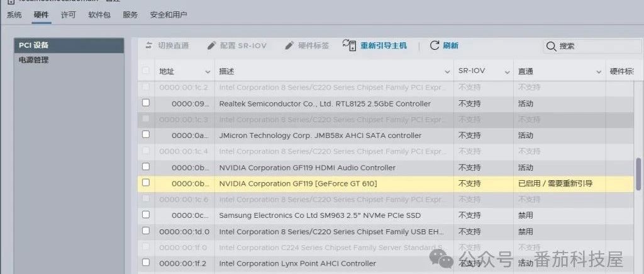
Task: Open the Passthrough (直通) column dropdown arrow
Action: coord(599,72)
